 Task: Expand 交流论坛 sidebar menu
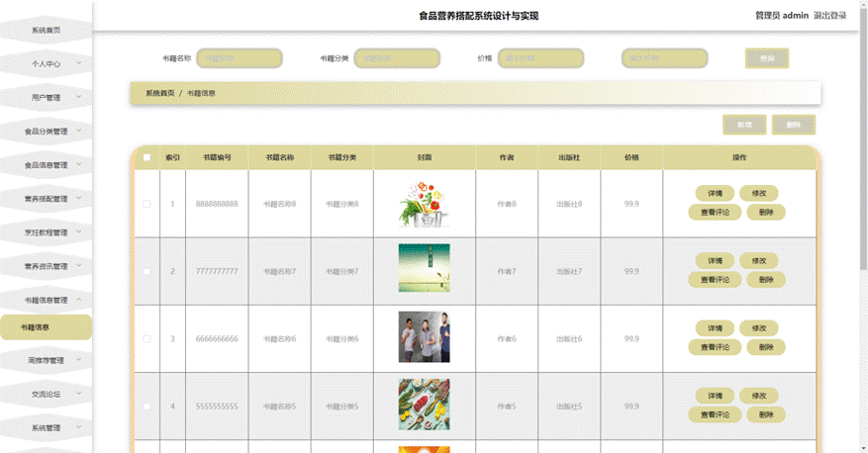(46, 395)
